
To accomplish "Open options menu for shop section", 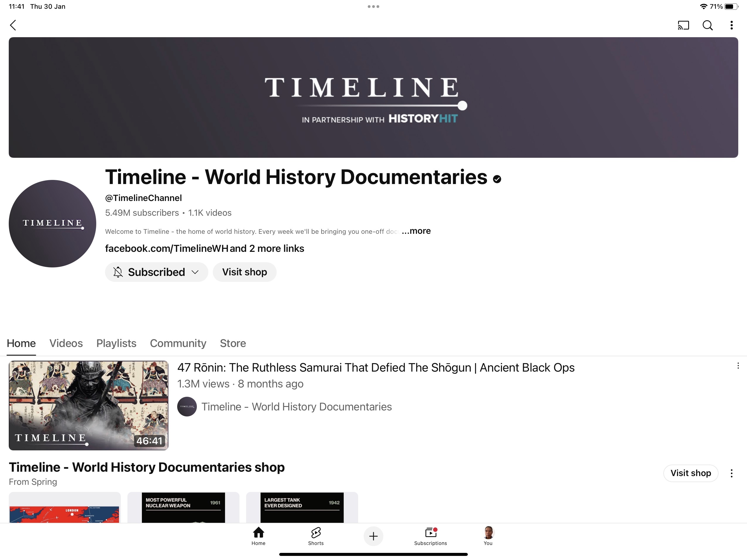I will click(731, 473).
